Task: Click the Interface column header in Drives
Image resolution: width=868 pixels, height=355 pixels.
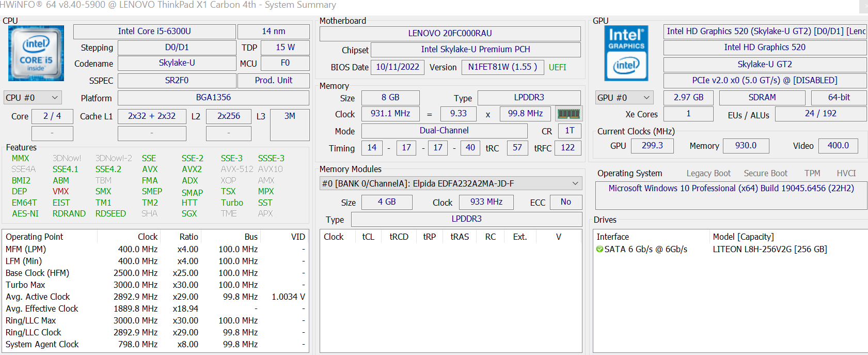Action: [x=613, y=237]
